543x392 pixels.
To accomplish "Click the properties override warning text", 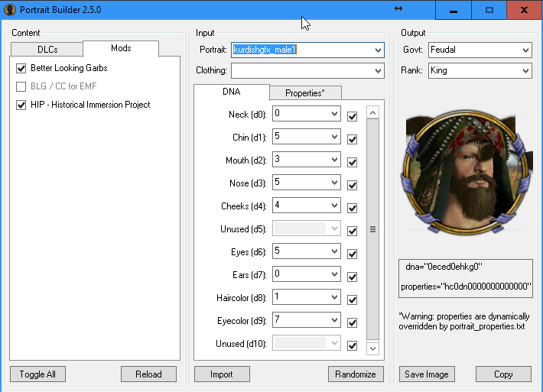I will pos(464,322).
